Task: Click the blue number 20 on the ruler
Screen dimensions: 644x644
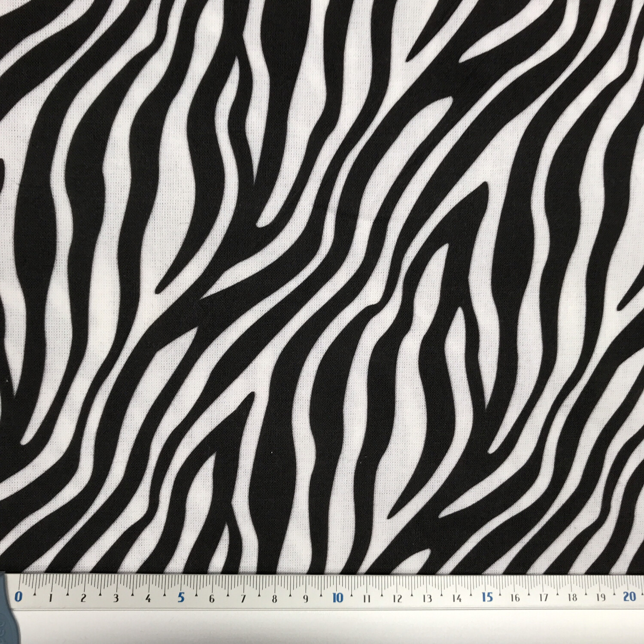Action: 629,597
